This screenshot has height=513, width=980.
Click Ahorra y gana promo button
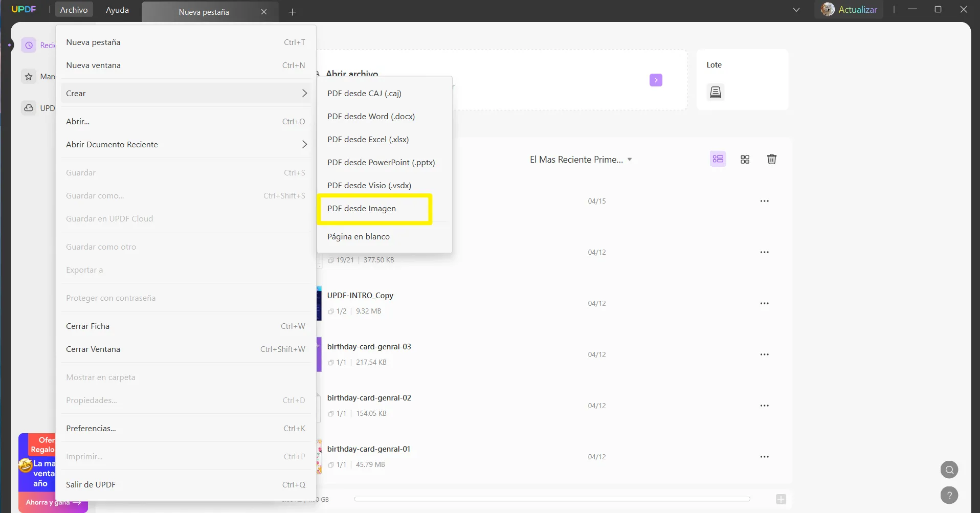click(x=53, y=502)
